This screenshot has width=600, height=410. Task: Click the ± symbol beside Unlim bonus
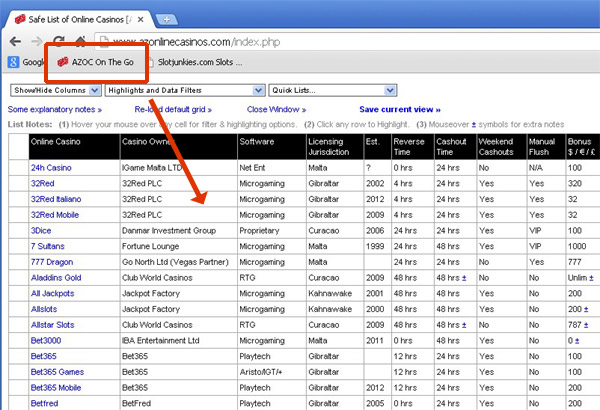tap(591, 278)
